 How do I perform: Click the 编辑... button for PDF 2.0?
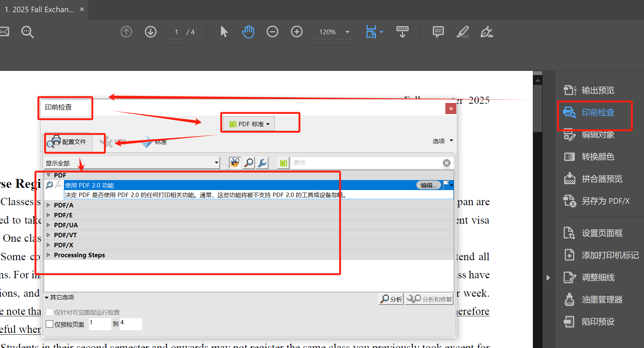[428, 185]
